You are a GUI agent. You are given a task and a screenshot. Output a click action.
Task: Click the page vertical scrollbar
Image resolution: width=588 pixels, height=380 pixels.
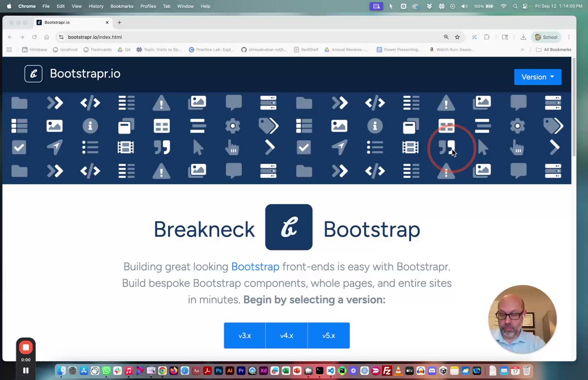(573, 107)
